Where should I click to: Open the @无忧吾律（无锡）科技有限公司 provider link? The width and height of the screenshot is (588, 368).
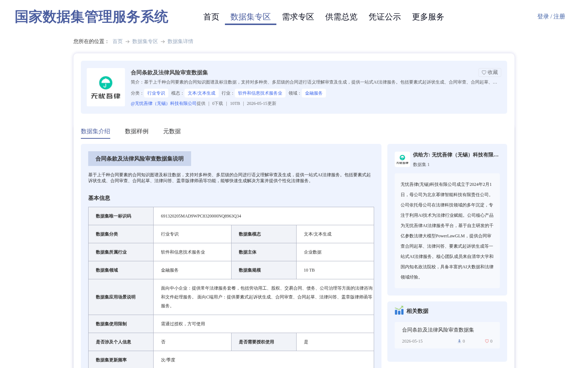click(x=164, y=103)
